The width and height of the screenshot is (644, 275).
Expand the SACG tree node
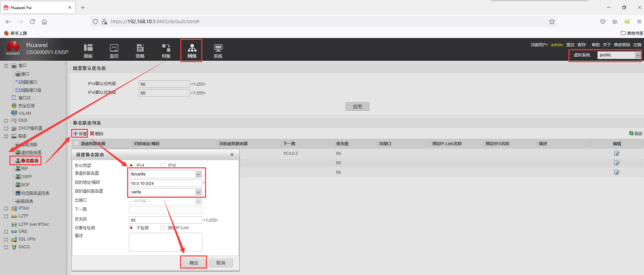point(6,247)
